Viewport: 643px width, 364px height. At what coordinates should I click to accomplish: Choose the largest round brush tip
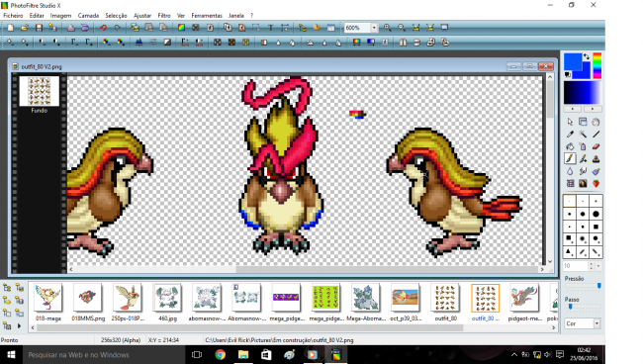click(x=596, y=214)
